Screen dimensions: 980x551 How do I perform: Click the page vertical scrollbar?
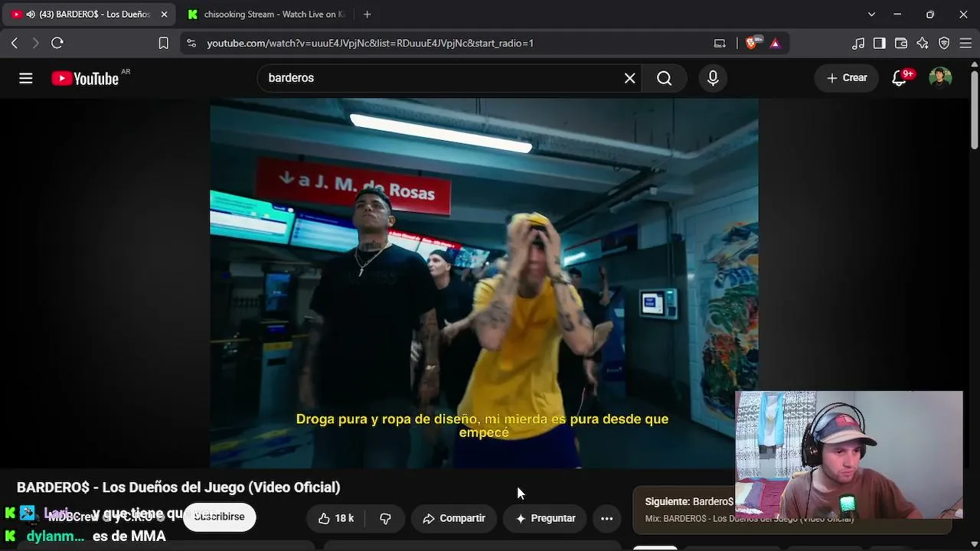tap(974, 111)
